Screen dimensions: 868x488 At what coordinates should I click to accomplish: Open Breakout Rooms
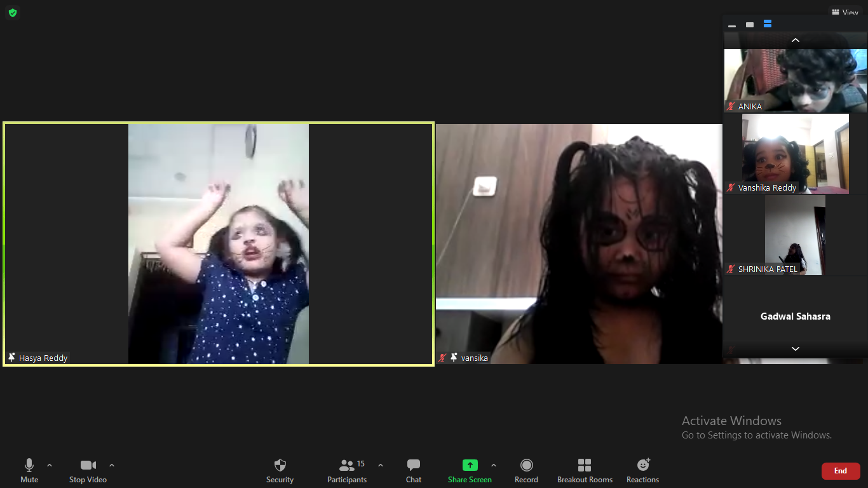585,470
